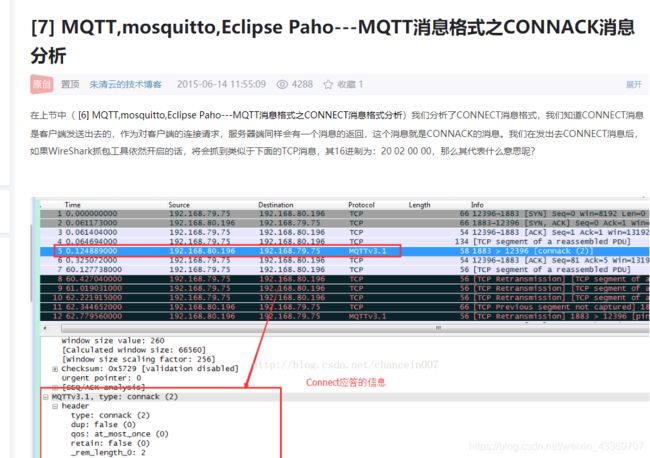This screenshot has width=650, height=458.
Task: Click the 收藏 1 label
Action: tap(350, 85)
